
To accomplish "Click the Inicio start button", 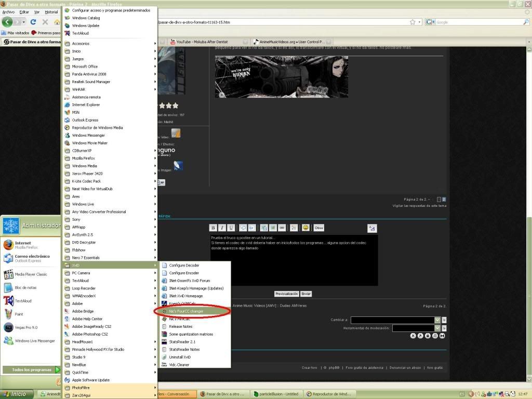I will pos(17,394).
